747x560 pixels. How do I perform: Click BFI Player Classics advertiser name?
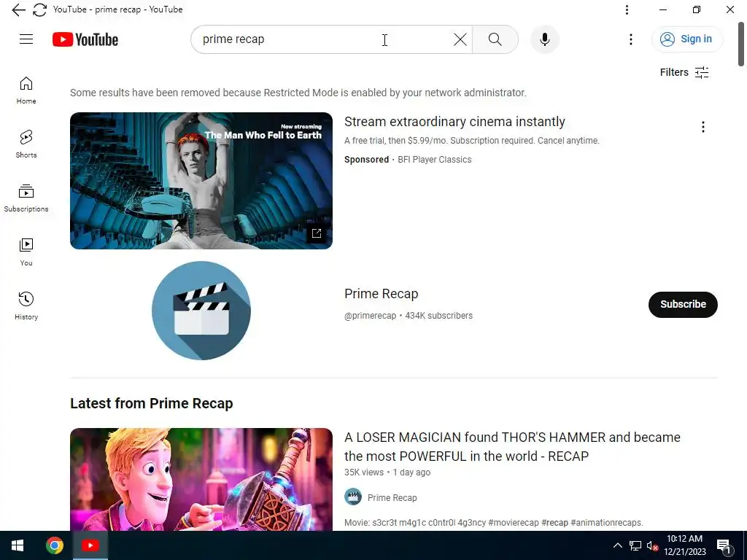[435, 160]
